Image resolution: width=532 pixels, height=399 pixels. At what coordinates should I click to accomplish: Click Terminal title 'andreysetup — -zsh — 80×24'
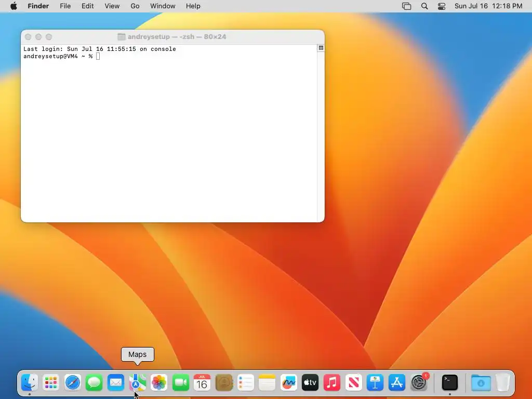coord(177,37)
